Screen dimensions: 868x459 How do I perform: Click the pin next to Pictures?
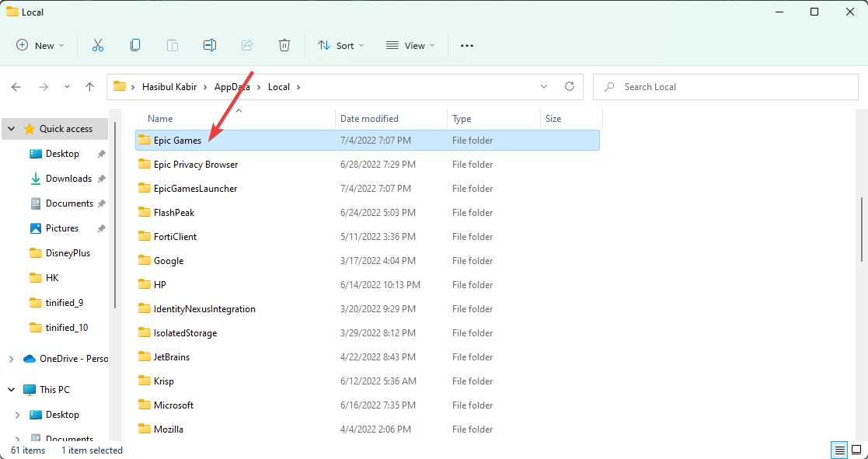pos(101,228)
